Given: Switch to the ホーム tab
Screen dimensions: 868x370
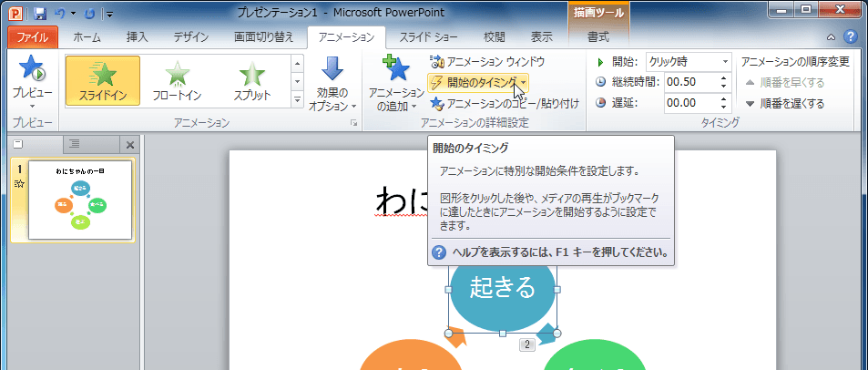Looking at the screenshot, I should (87, 37).
